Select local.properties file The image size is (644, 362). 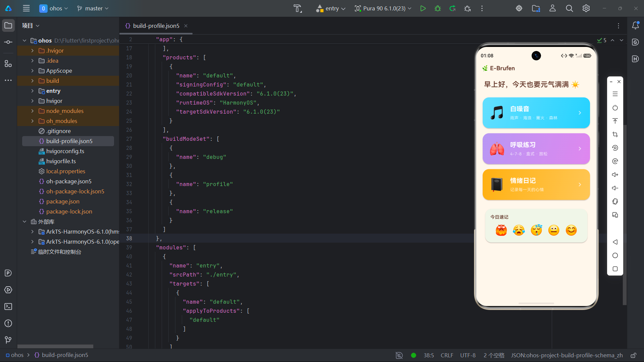tap(66, 171)
